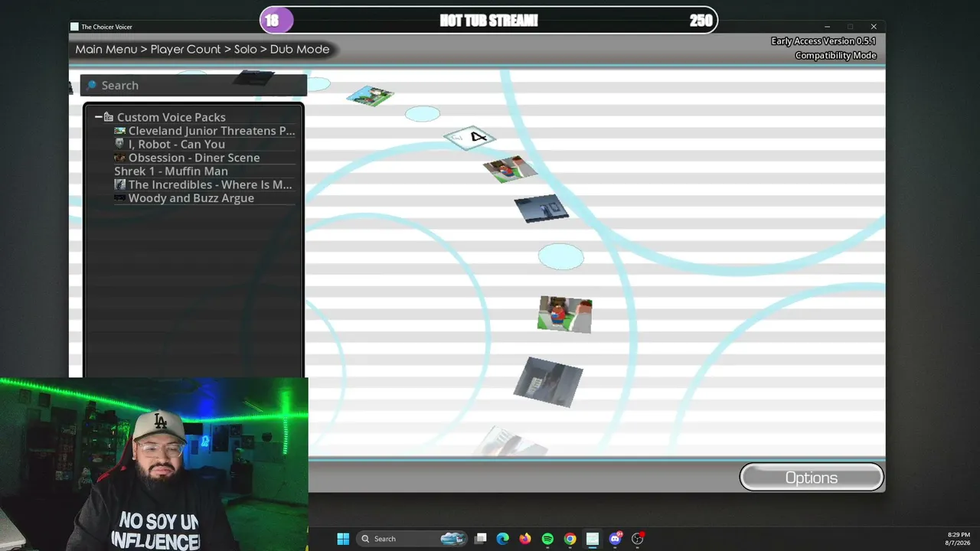The height and width of the screenshot is (551, 980).
Task: Switch to Google Chrome in the taskbar
Action: [570, 539]
